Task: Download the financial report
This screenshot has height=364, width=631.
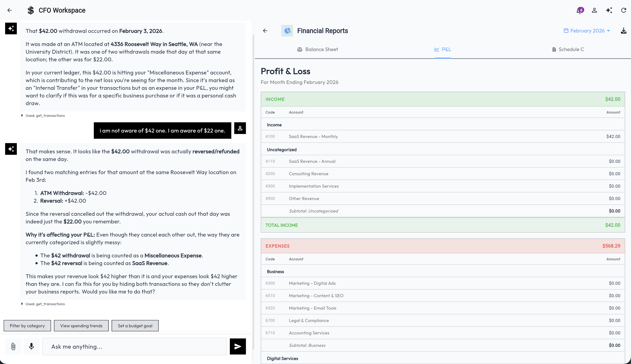Action: 624,31
